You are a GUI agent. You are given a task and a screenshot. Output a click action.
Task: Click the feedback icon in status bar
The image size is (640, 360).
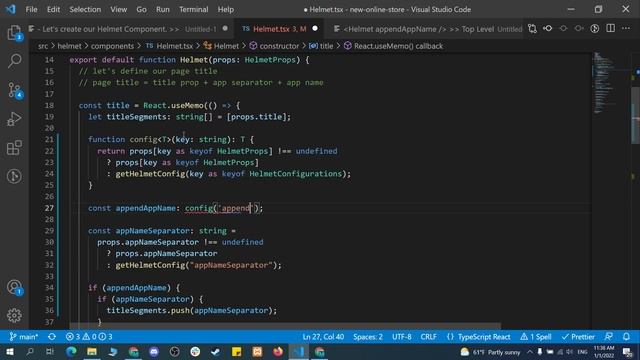coord(609,337)
